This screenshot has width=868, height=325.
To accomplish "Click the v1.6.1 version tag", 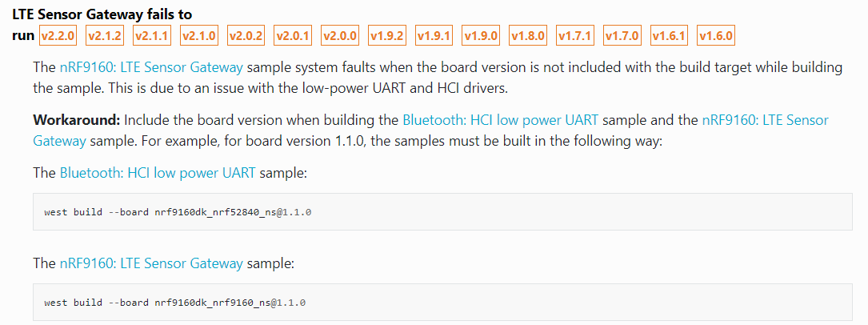I will [x=669, y=36].
